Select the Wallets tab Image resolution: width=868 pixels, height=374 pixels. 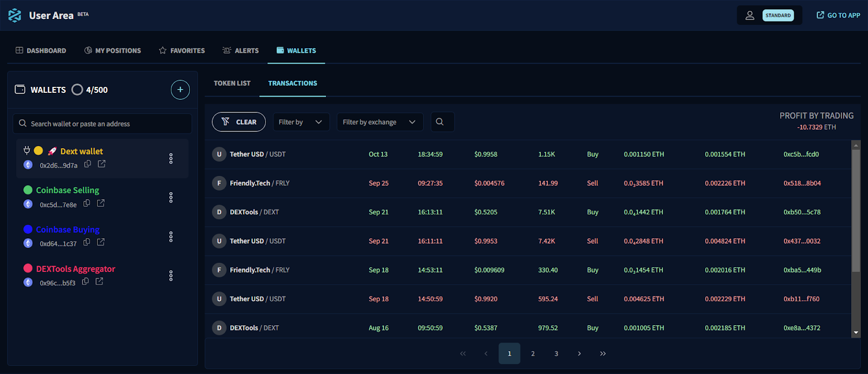click(296, 50)
